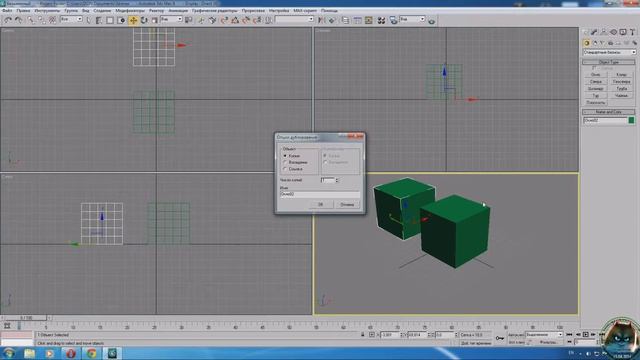Image resolution: width=640 pixels, height=360 pixels.
Task: Toggle absolute/offset transform mode icon
Action: [371, 335]
